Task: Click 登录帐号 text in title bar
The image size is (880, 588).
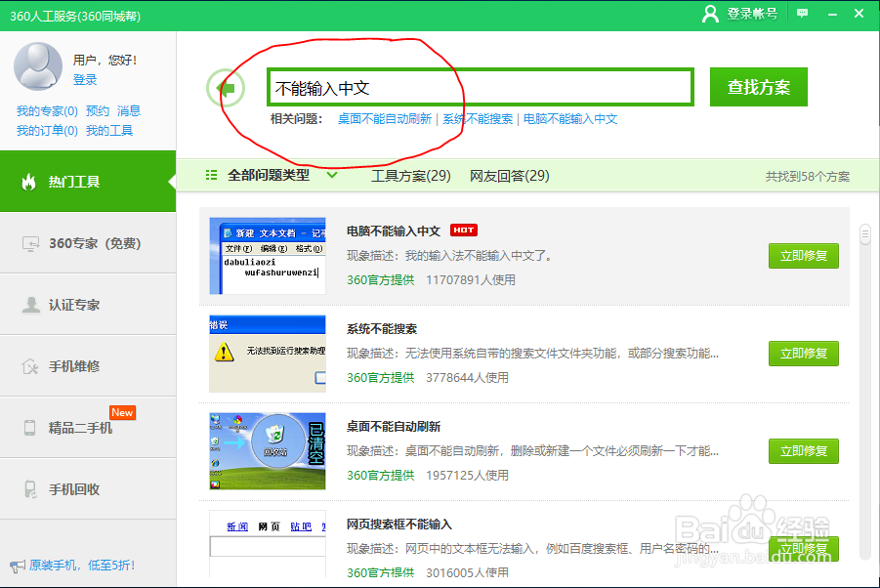Action: tap(752, 14)
